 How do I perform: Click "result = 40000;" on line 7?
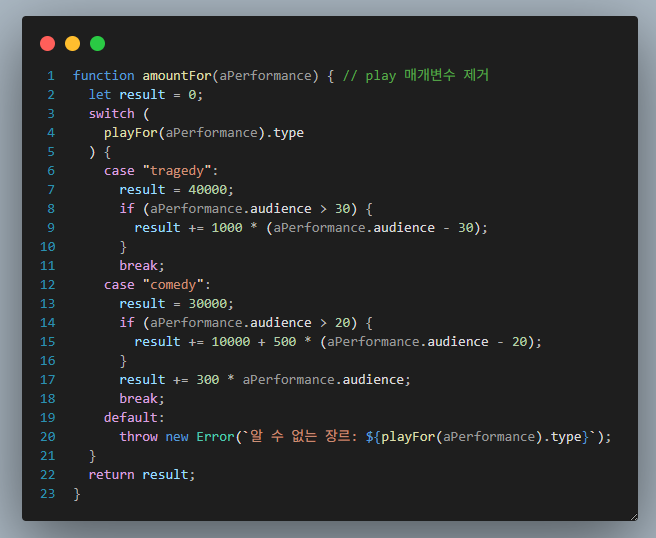(x=176, y=190)
